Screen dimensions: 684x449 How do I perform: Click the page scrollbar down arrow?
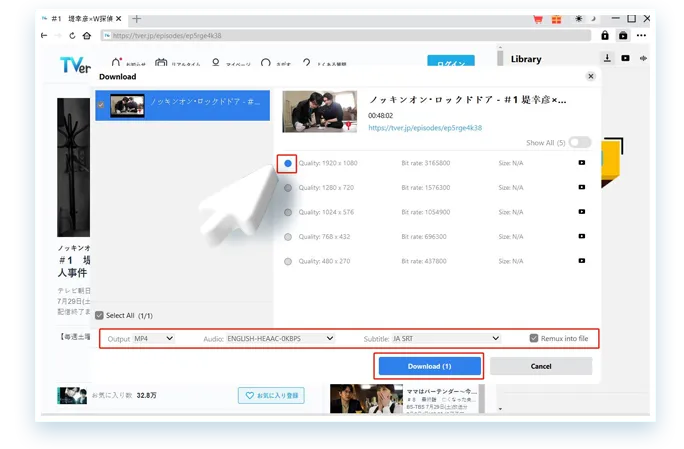point(500,409)
